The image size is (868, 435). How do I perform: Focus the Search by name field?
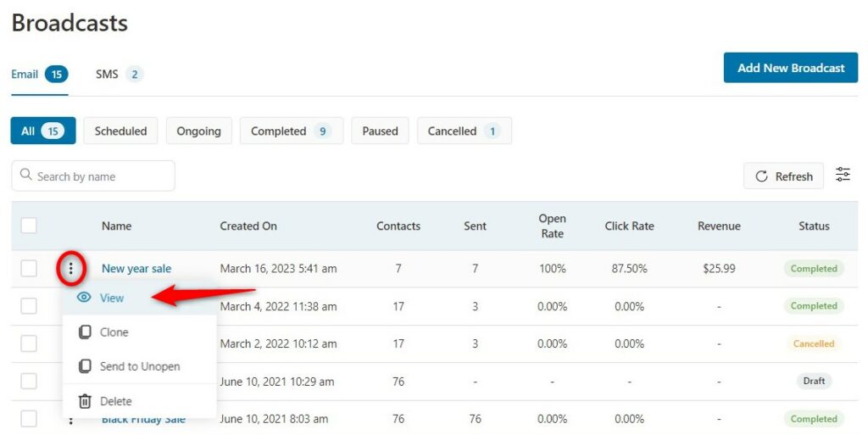(93, 176)
